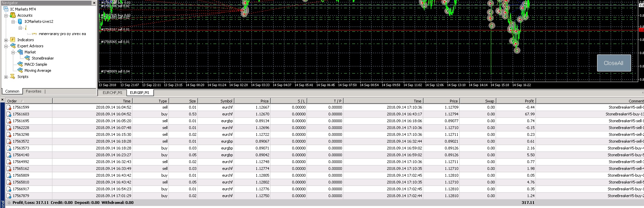Select the StoneBreaker expert advisor icon
644x208 pixels.
(x=27, y=58)
